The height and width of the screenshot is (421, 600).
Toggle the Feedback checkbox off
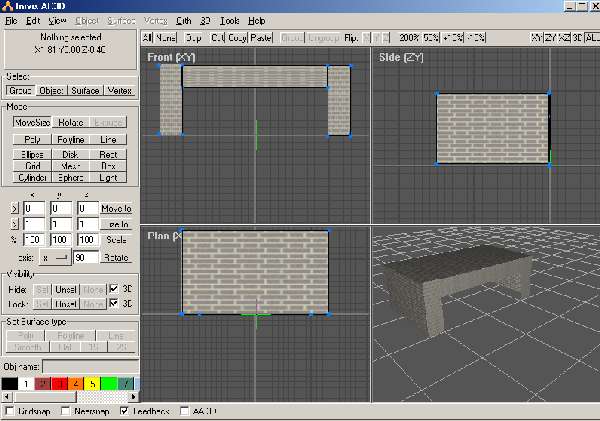tap(124, 411)
